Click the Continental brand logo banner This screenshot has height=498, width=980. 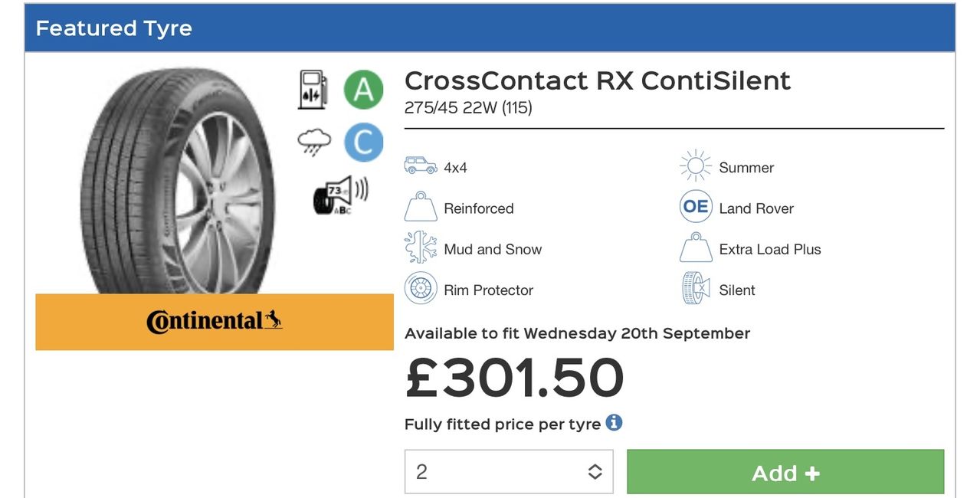coord(215,322)
